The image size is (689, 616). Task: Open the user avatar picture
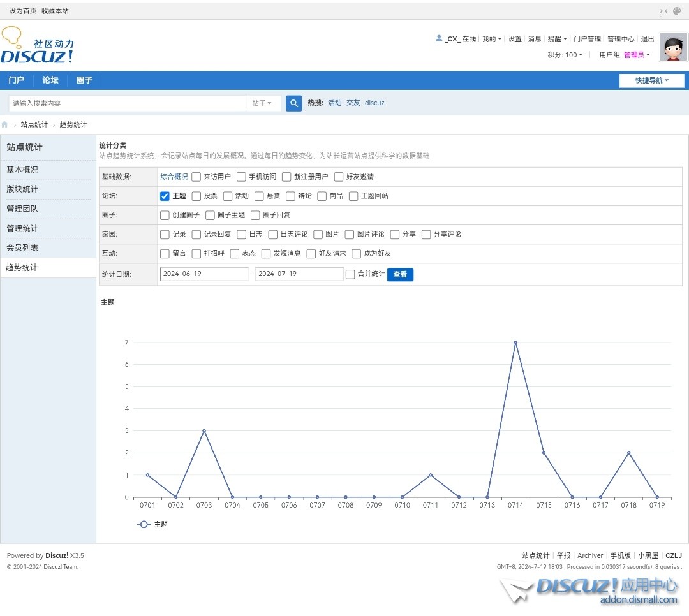click(x=673, y=47)
